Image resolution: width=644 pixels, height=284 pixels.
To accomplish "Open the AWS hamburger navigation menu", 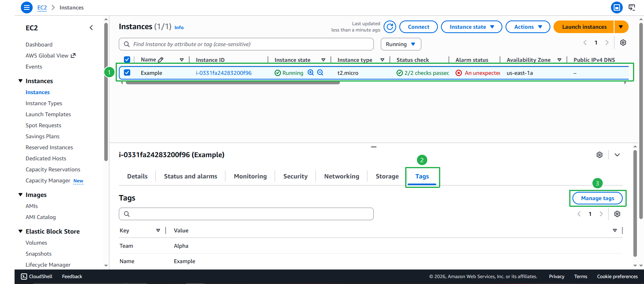I will tap(26, 7).
